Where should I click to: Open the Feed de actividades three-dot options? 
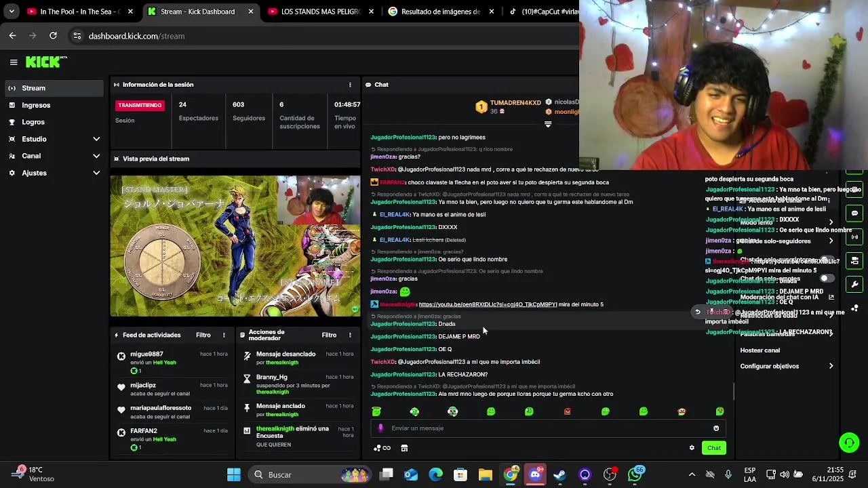coord(224,335)
